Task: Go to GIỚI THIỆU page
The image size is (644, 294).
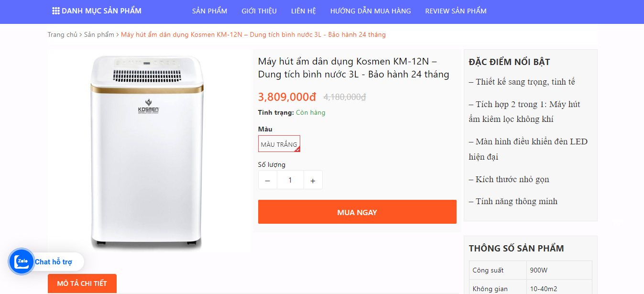Action: pos(259,11)
